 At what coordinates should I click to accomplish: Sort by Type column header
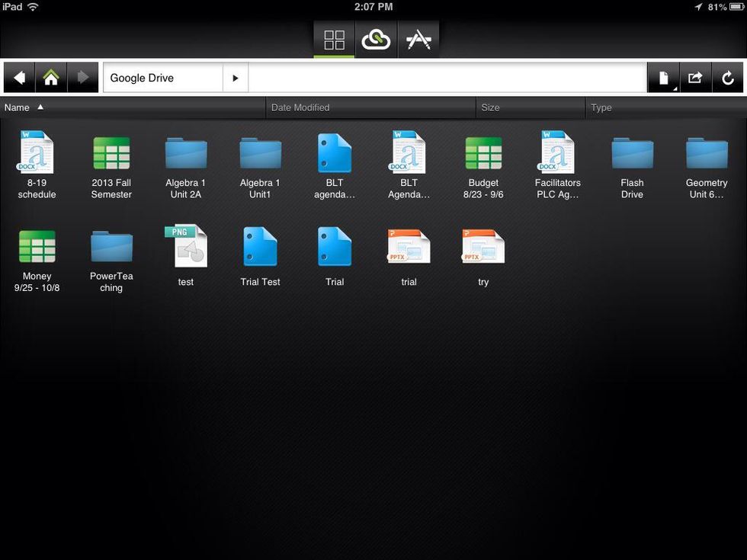(x=601, y=107)
